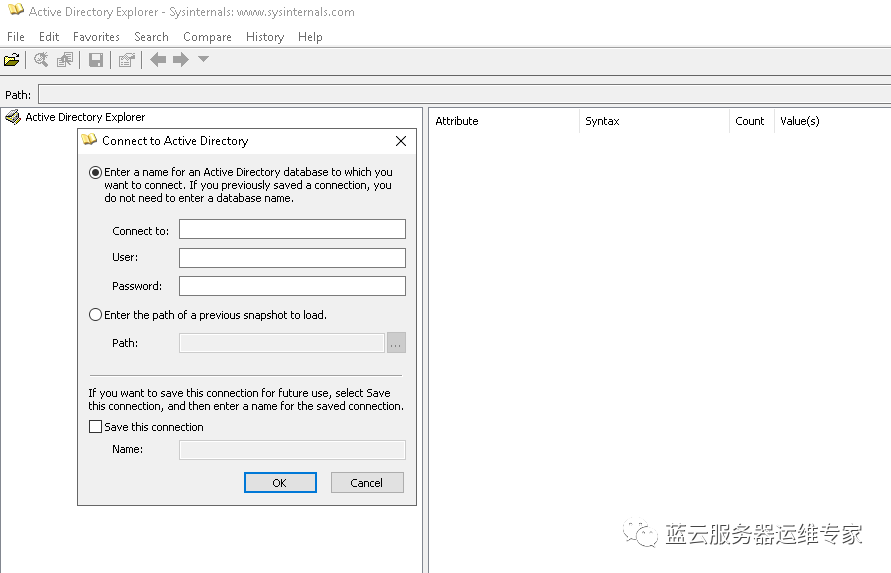Viewport: 891px width, 573px height.
Task: Select 'Enter the path of a previous snapshot' radio
Action: point(95,315)
